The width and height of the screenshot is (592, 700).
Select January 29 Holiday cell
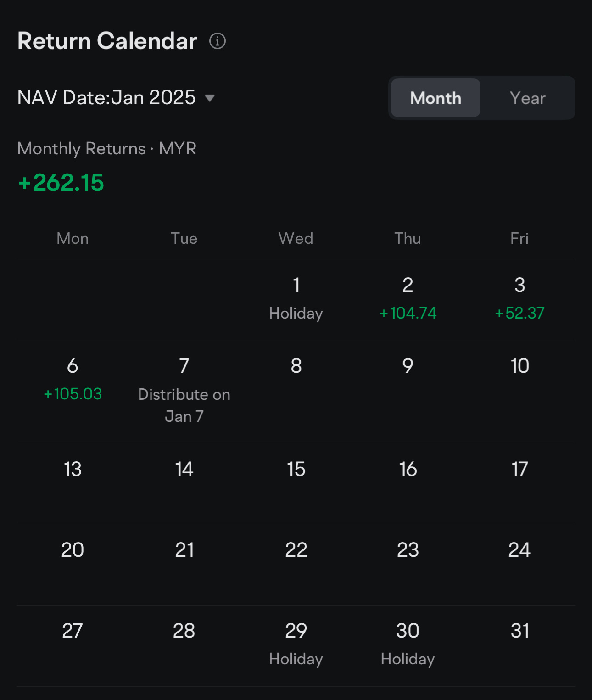[296, 646]
